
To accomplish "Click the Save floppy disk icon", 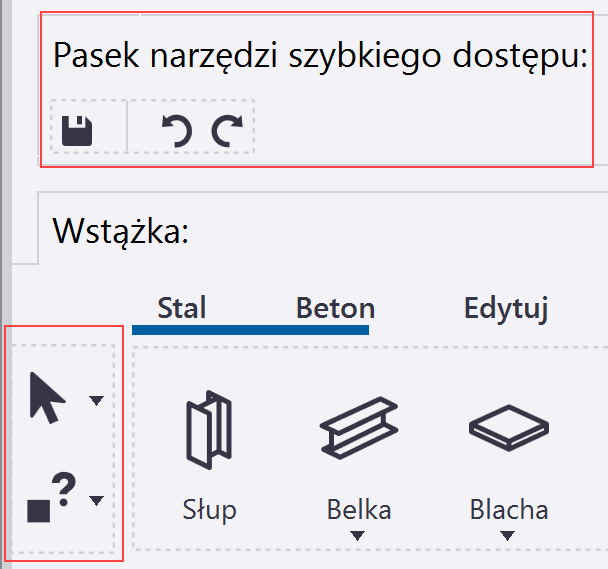I will [77, 131].
